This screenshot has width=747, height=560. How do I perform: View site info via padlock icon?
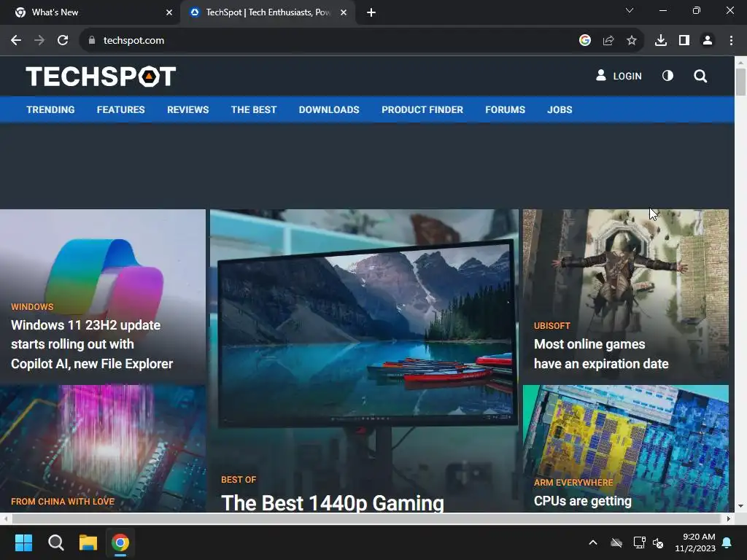[x=92, y=41]
